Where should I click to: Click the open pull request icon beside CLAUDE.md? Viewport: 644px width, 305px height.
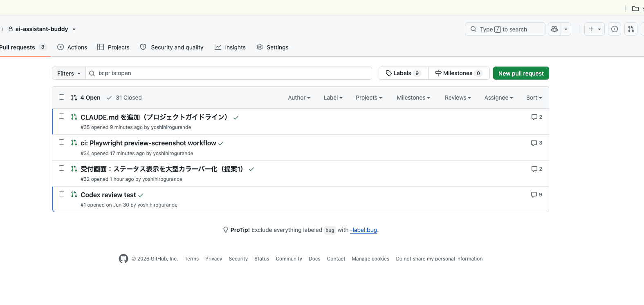point(74,117)
